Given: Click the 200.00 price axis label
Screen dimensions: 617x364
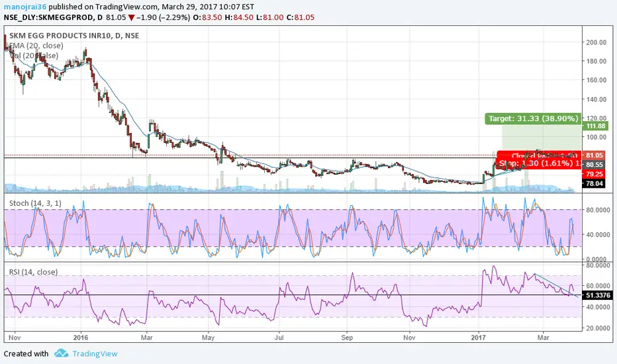Looking at the screenshot, I should 596,42.
